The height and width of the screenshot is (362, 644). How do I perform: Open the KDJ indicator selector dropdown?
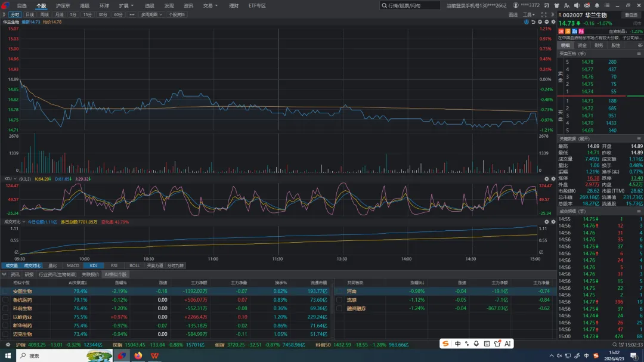point(10,179)
